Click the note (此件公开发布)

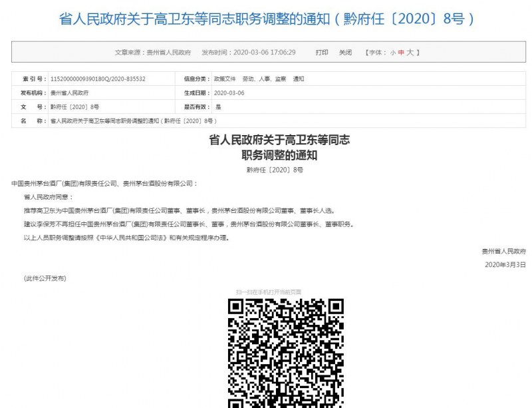coord(45,278)
